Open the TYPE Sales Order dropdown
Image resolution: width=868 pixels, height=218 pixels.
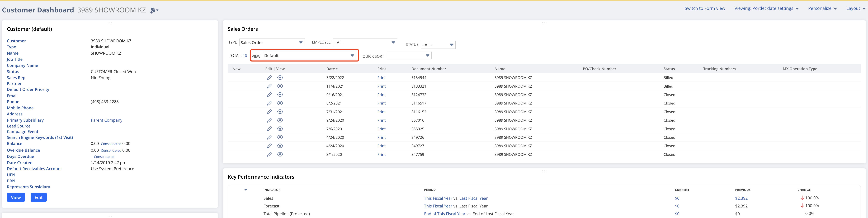272,42
